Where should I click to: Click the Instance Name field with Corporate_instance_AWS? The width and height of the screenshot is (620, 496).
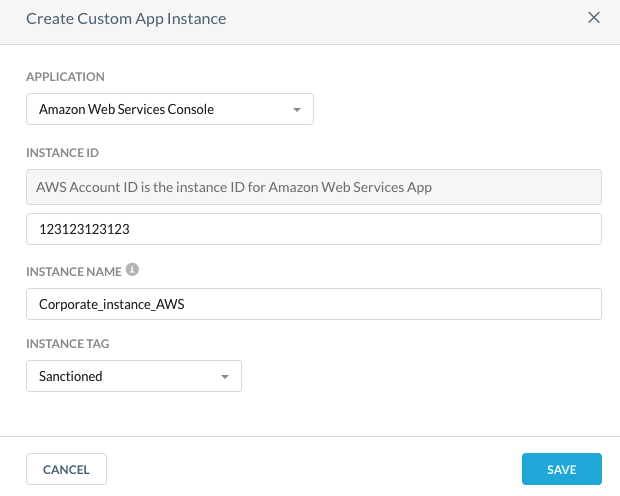[314, 304]
